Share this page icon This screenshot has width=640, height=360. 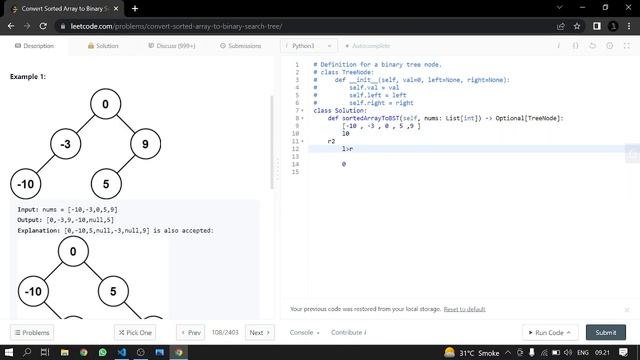click(x=560, y=26)
